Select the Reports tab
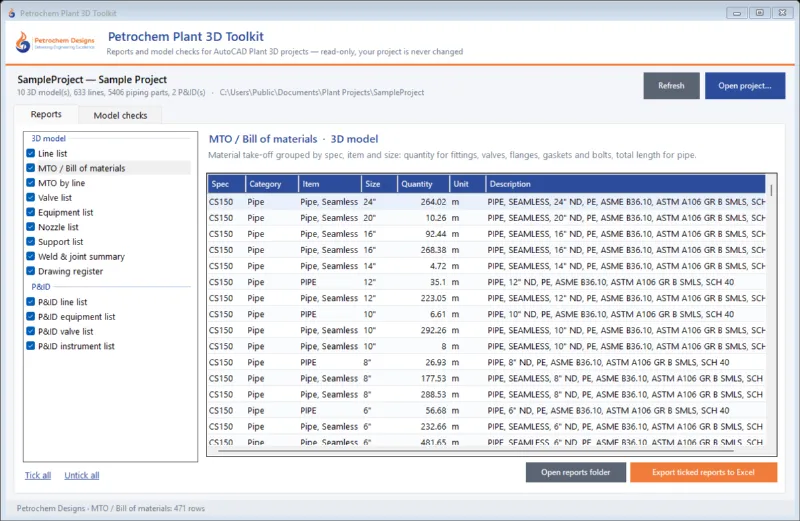The image size is (800, 521). coord(46,114)
